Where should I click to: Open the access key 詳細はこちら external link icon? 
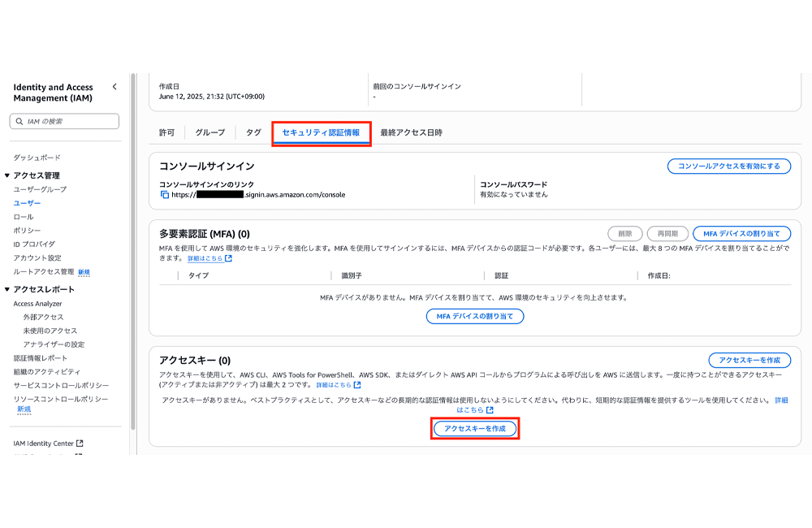coord(356,385)
